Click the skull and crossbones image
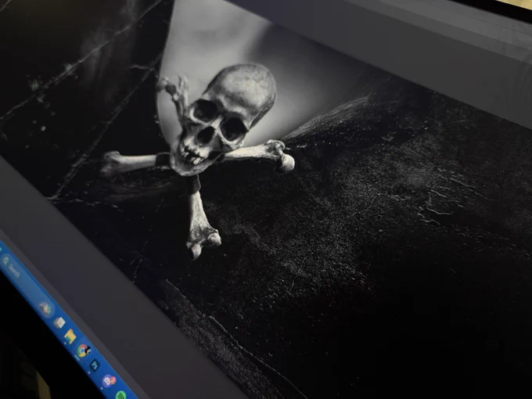Screen dimensions: 532x399 [198, 160]
